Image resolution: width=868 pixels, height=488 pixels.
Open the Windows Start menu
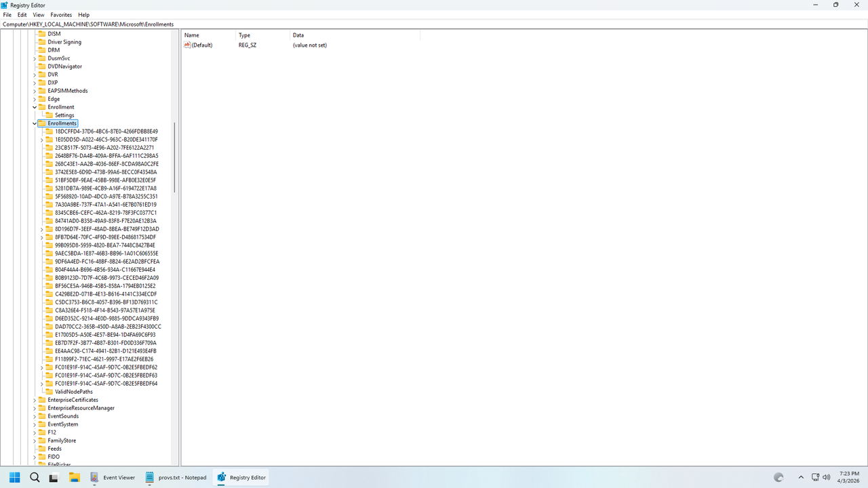pyautogui.click(x=15, y=477)
